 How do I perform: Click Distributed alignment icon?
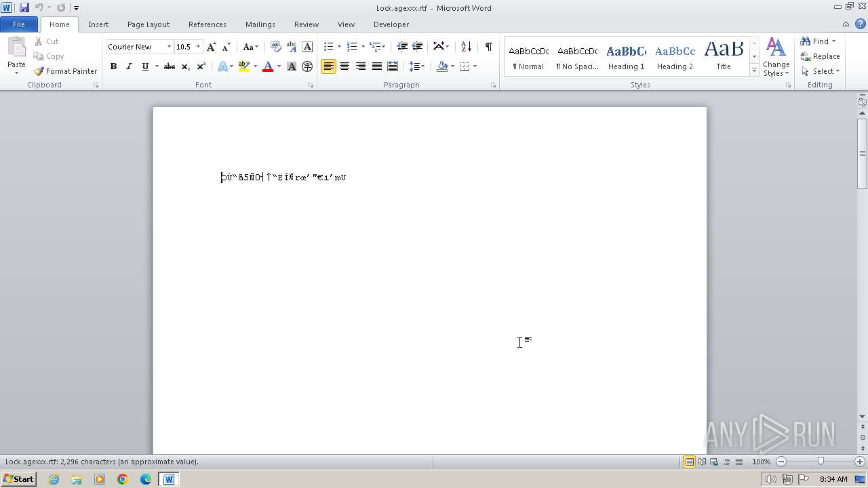coord(392,66)
